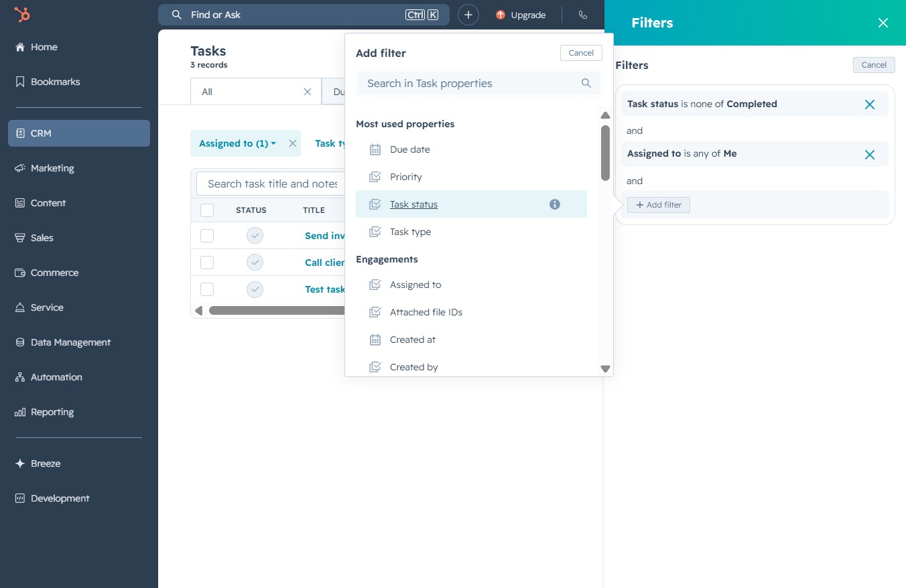Click the Find or Ask search box
Screen dimensions: 906x588
(304, 15)
